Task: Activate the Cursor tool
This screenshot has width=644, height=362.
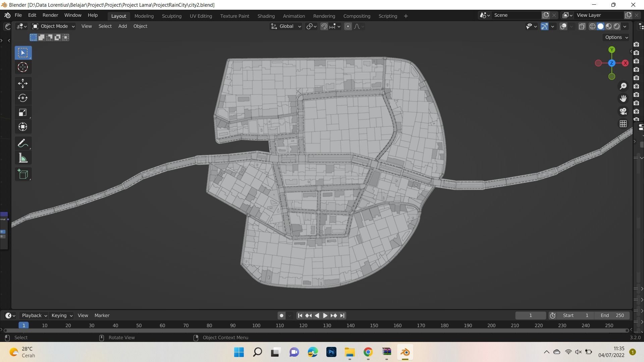Action: pyautogui.click(x=23, y=67)
